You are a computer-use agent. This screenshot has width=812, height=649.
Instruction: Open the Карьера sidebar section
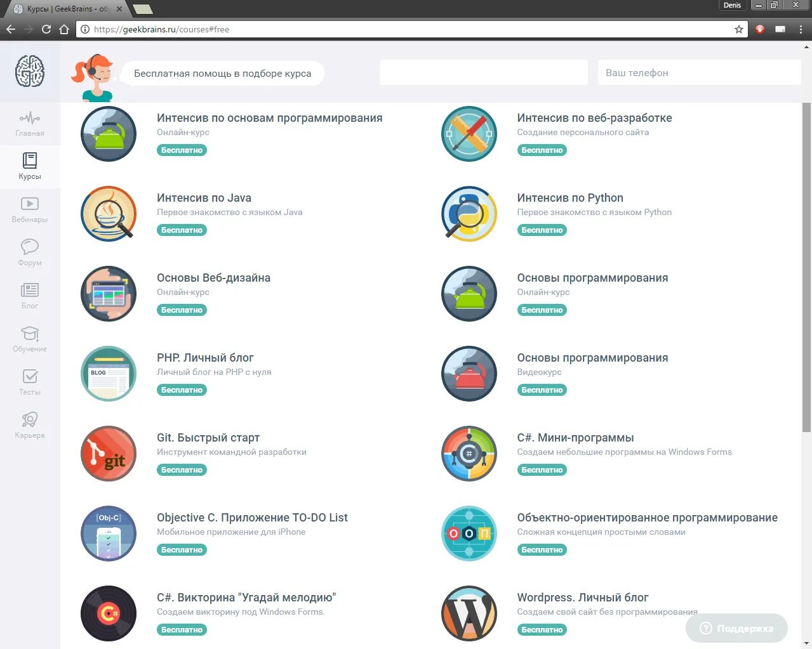pyautogui.click(x=30, y=426)
